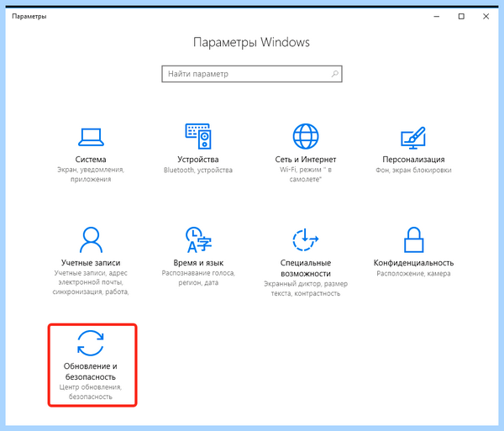Open the Учетные записи person icon
This screenshot has height=431, width=504.
(91, 239)
